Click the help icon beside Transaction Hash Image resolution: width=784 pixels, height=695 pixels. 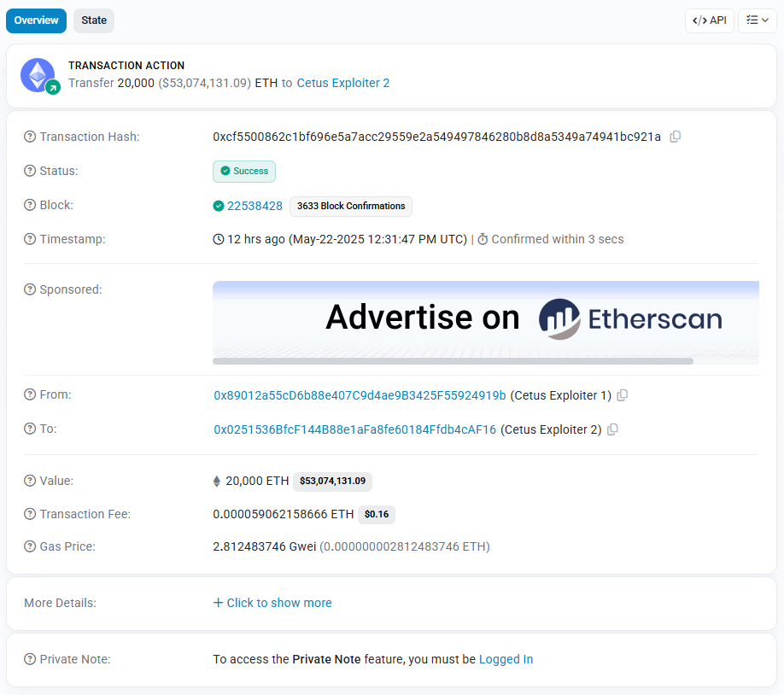(x=30, y=137)
